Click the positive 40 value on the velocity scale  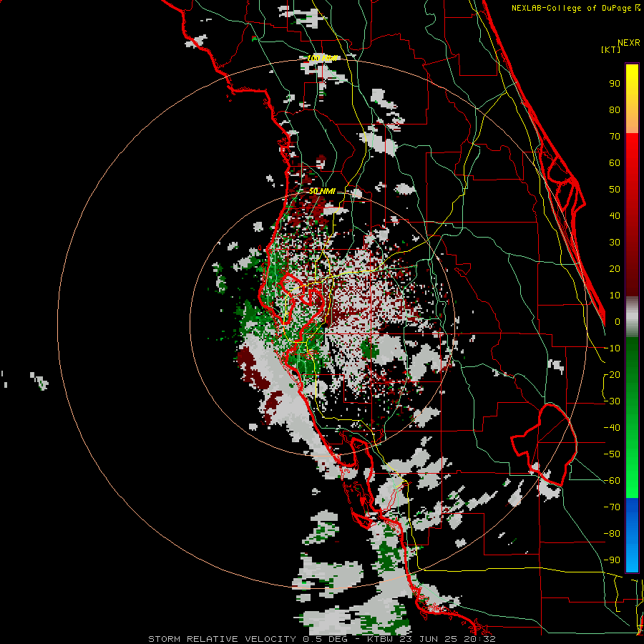(x=615, y=216)
